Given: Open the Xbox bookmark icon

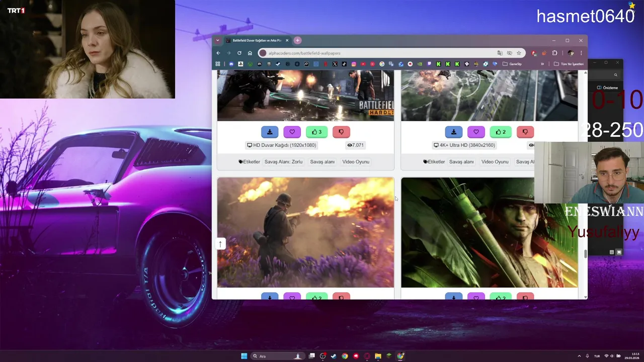Looking at the screenshot, I should 250,64.
